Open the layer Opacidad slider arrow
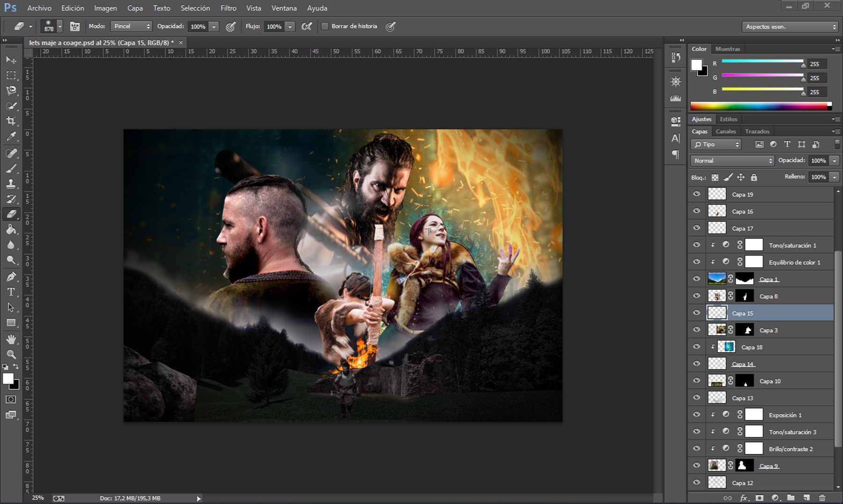Screen dimensions: 843x504 tap(835, 161)
